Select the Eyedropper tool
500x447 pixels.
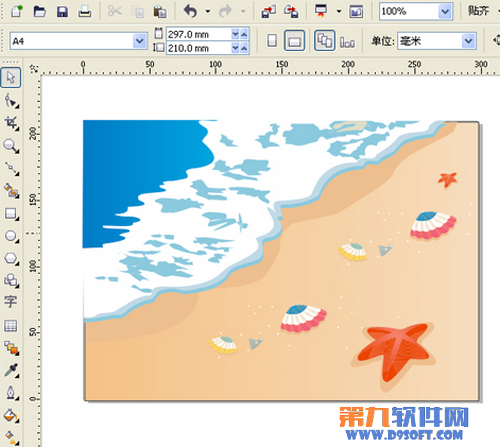click(x=11, y=371)
